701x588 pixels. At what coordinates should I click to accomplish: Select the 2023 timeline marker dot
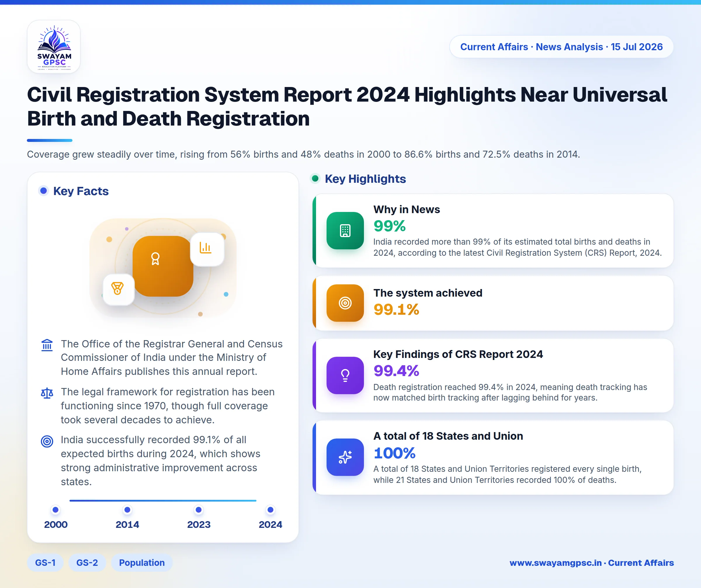tap(199, 509)
